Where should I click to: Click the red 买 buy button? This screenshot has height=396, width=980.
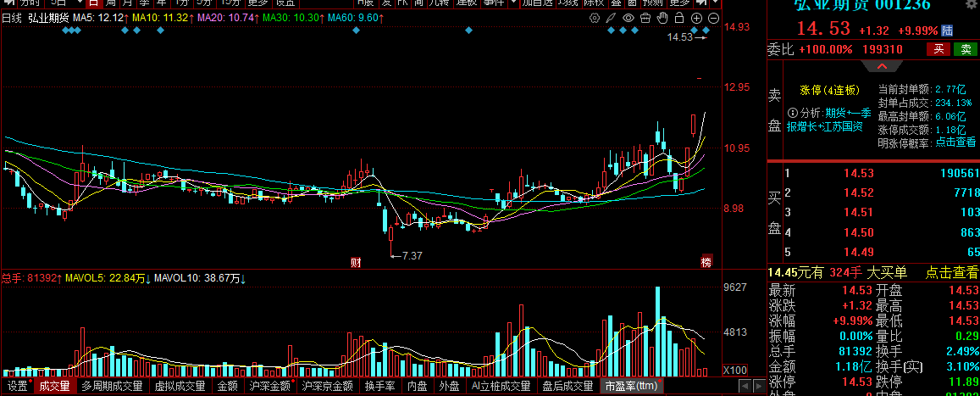coord(938,49)
